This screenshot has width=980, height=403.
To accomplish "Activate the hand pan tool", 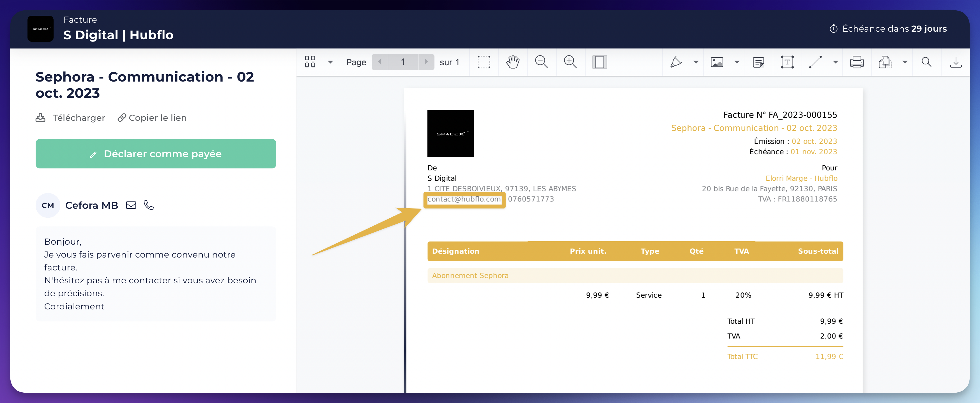I will [513, 62].
